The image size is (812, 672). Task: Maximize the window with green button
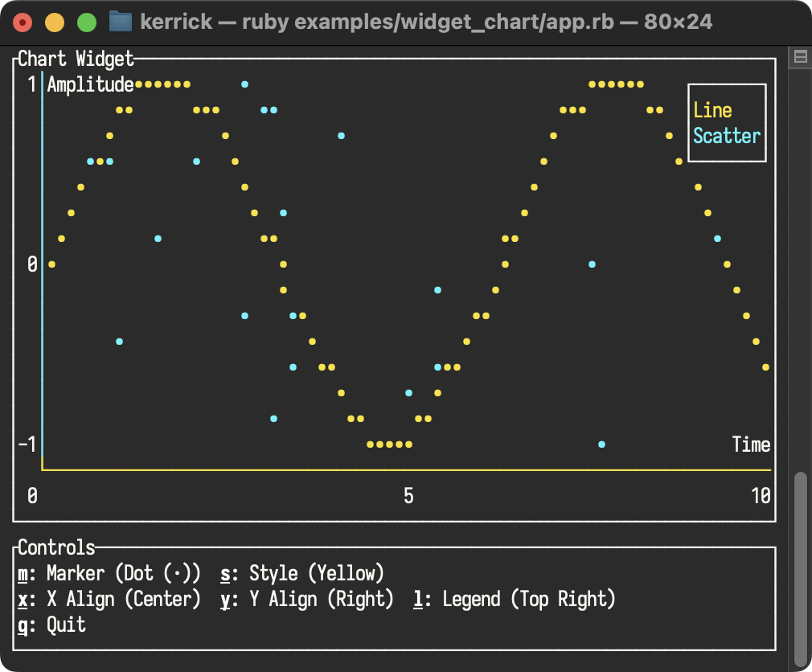click(x=87, y=23)
